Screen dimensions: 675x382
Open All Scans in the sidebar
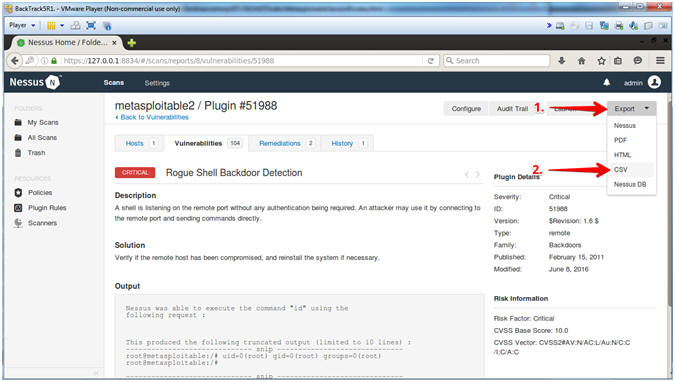42,137
